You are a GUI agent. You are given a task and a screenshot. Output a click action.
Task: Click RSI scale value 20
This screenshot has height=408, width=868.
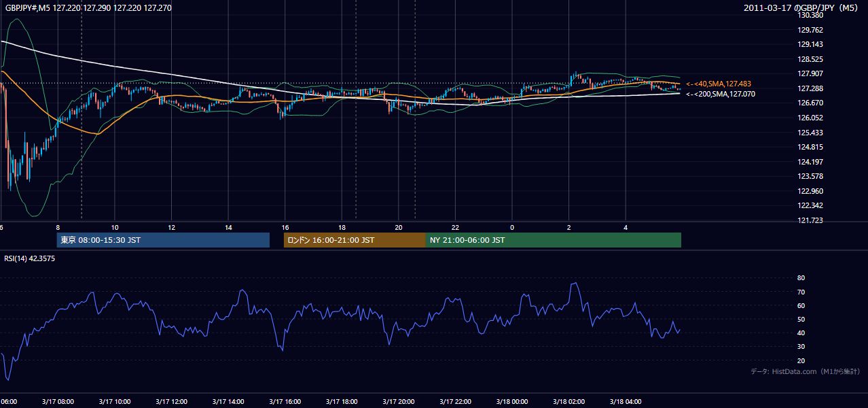pos(801,360)
